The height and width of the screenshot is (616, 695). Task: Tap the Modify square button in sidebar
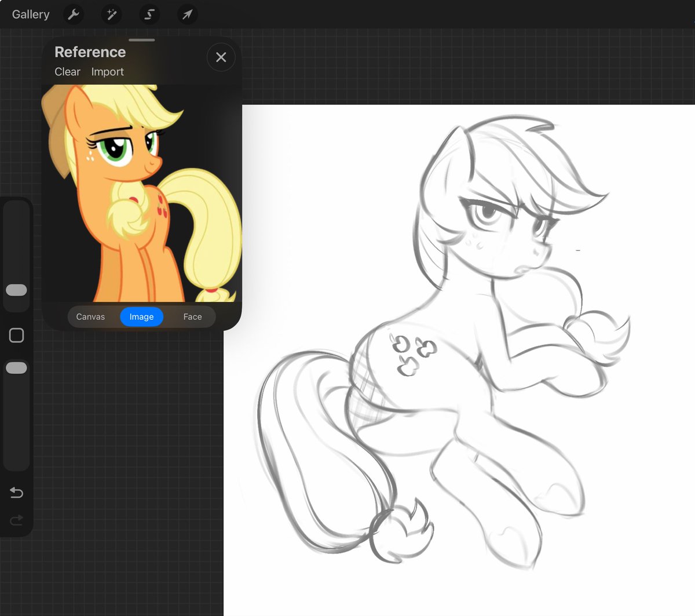(16, 335)
